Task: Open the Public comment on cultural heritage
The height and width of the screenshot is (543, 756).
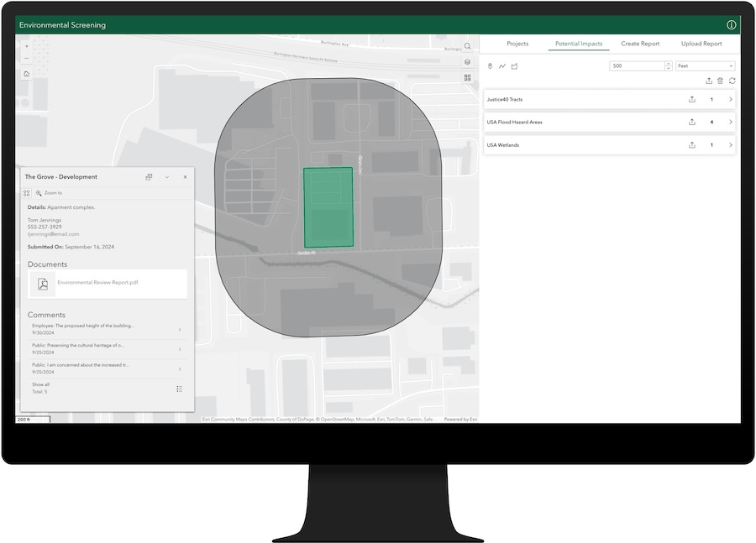Action: coord(107,349)
